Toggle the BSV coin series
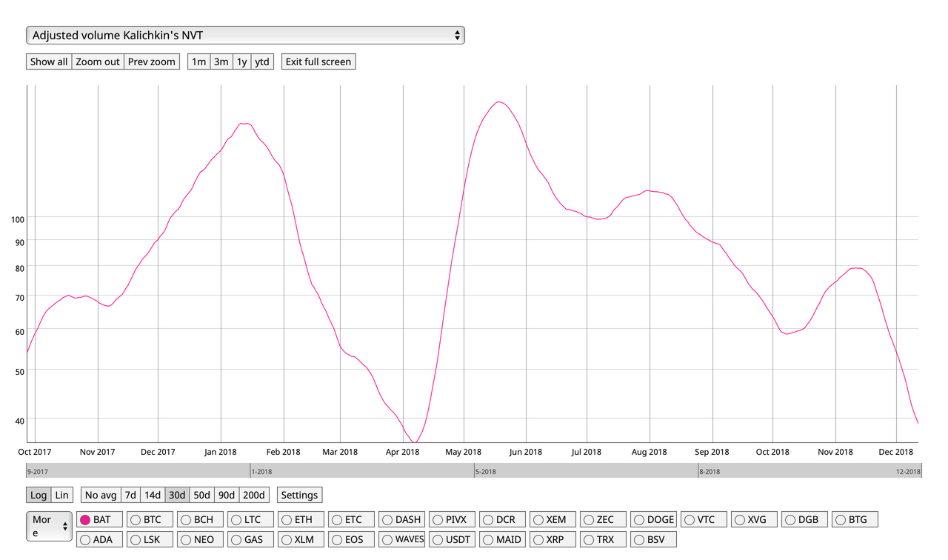 (654, 539)
